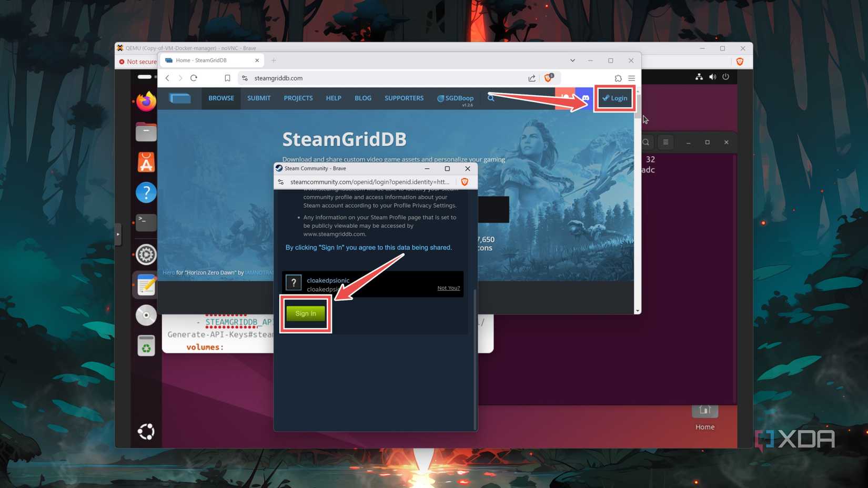Viewport: 868px width, 488px height.
Task: Go back in the Brave browser
Action: coord(168,78)
